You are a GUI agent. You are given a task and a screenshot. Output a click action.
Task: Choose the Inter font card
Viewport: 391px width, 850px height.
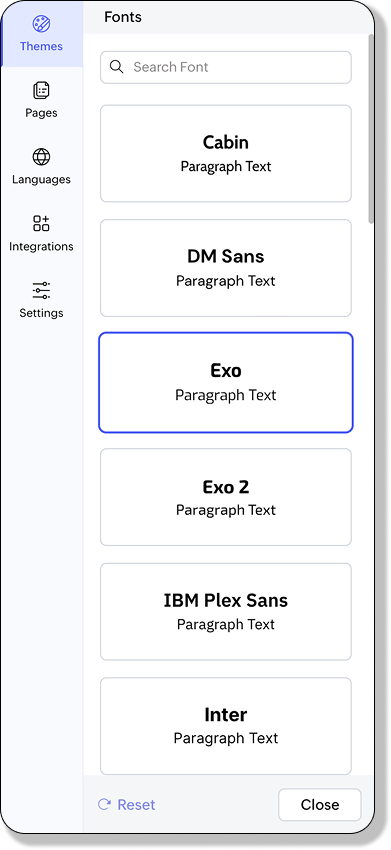click(x=226, y=726)
